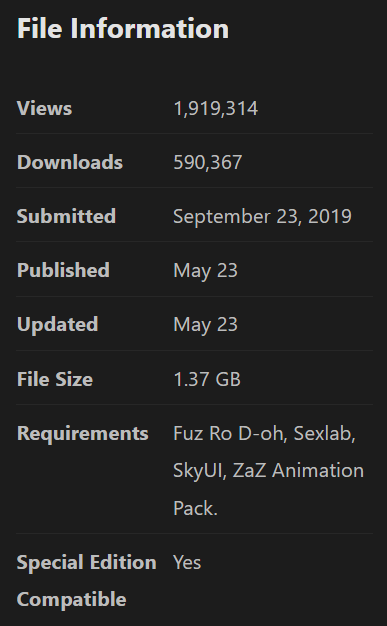Select the 1.37 GB file size value
Screen dimensions: 387x626
tap(207, 379)
